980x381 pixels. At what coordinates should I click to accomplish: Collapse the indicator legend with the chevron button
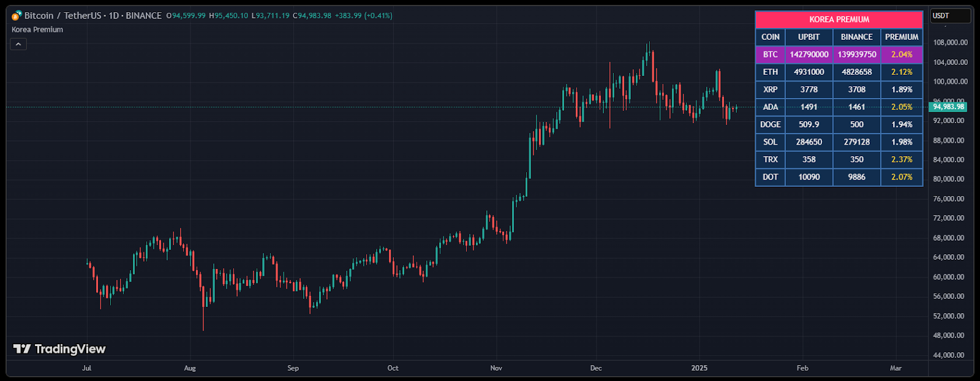(x=18, y=44)
